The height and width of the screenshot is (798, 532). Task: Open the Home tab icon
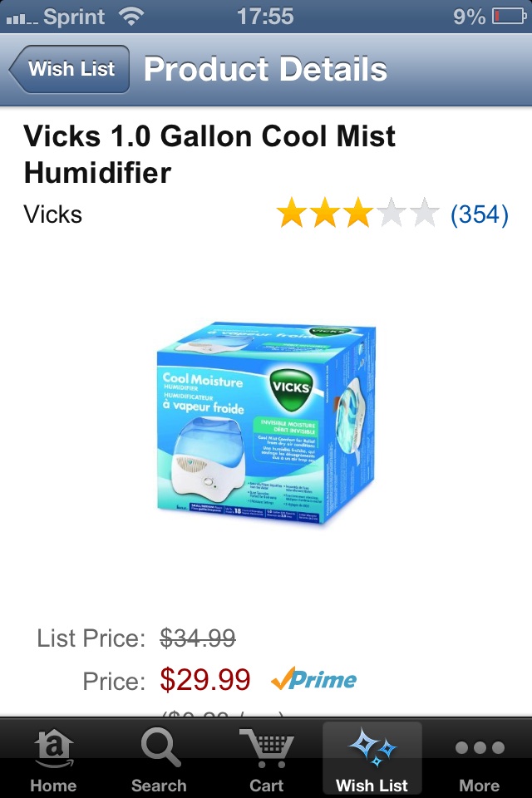tap(53, 749)
